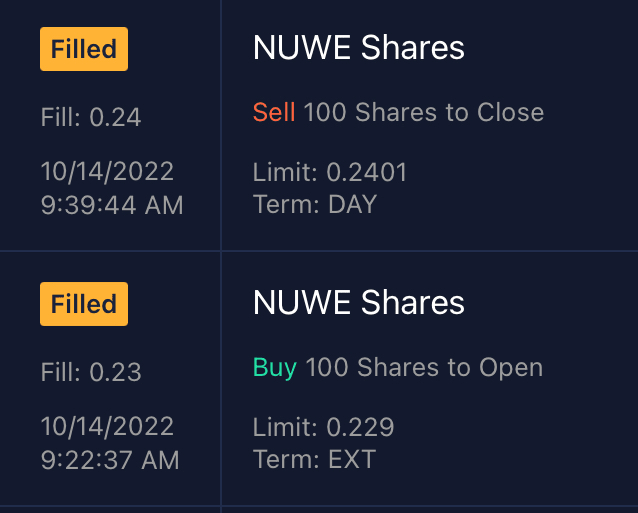The height and width of the screenshot is (513, 638).
Task: Click the 10/14/2022 date above 9:39:44 AM
Action: point(107,171)
